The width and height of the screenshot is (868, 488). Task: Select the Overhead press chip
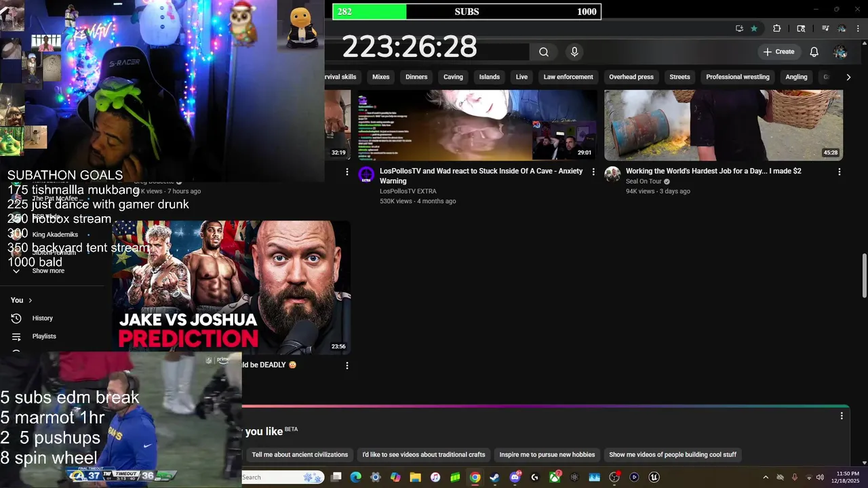pyautogui.click(x=631, y=77)
